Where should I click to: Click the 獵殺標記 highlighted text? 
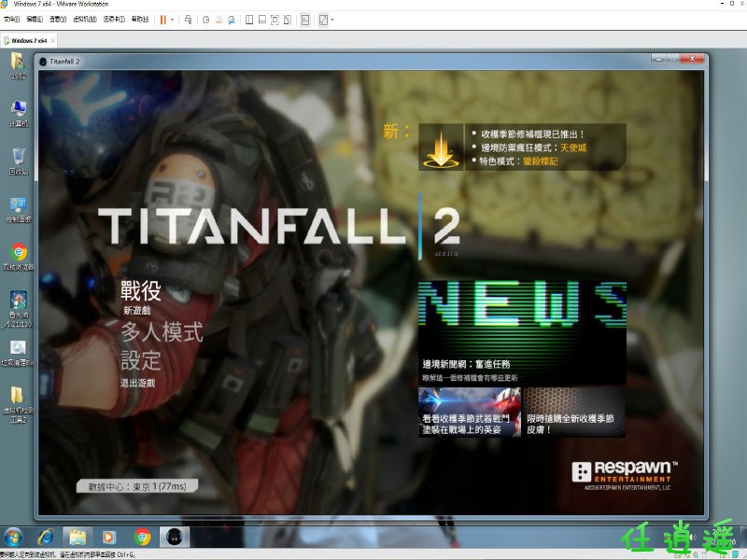point(541,161)
